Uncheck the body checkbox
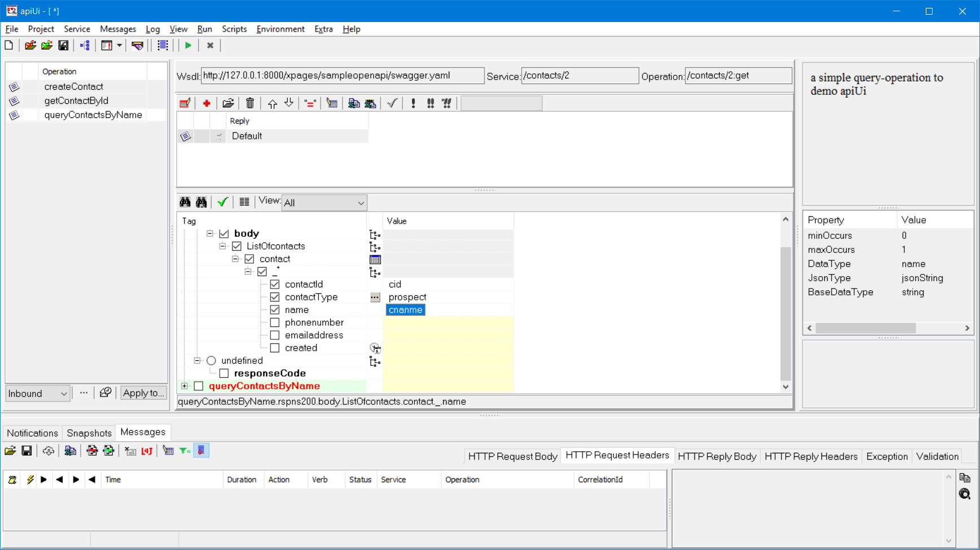The image size is (980, 550). click(224, 234)
